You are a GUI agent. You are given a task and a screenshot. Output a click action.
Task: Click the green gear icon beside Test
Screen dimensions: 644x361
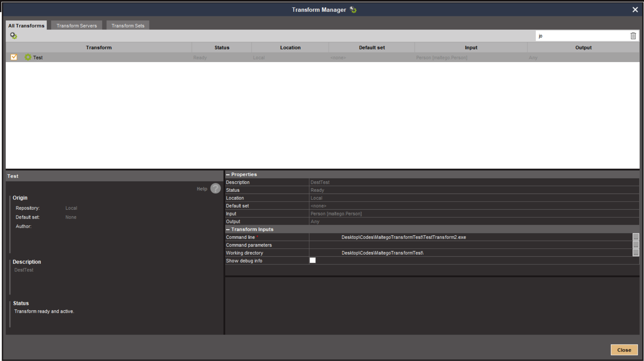pos(28,57)
